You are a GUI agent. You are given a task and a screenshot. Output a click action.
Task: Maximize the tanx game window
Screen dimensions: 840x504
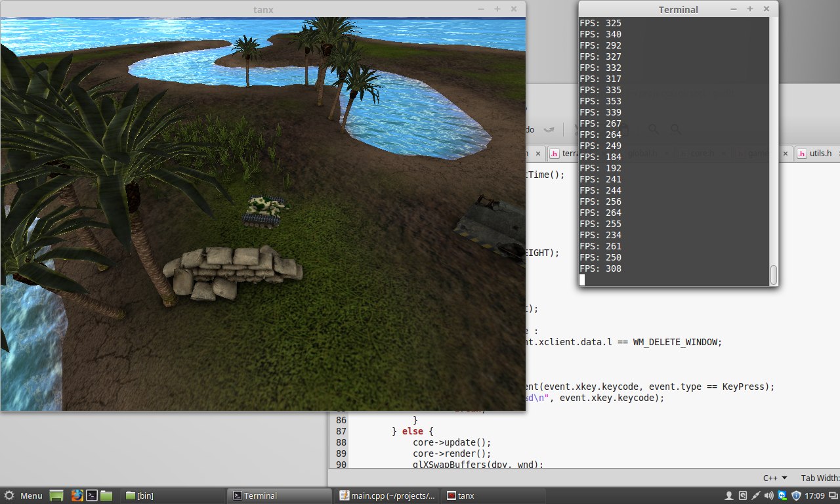[x=497, y=9]
